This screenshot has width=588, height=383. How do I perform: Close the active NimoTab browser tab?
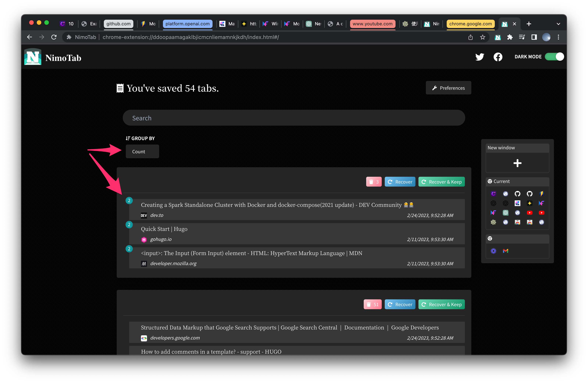(514, 24)
